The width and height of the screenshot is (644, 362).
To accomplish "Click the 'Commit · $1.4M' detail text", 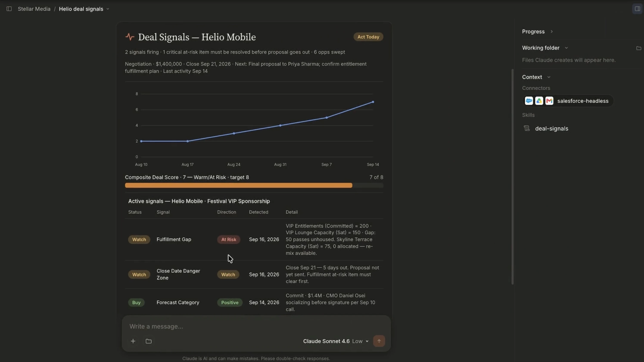I will pyautogui.click(x=330, y=302).
